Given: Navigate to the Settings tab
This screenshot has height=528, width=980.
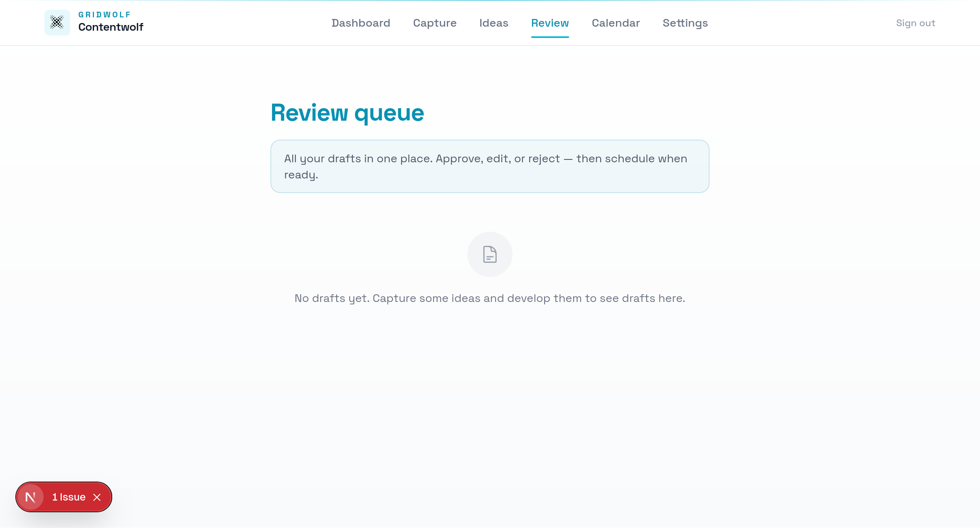Looking at the screenshot, I should 685,23.
